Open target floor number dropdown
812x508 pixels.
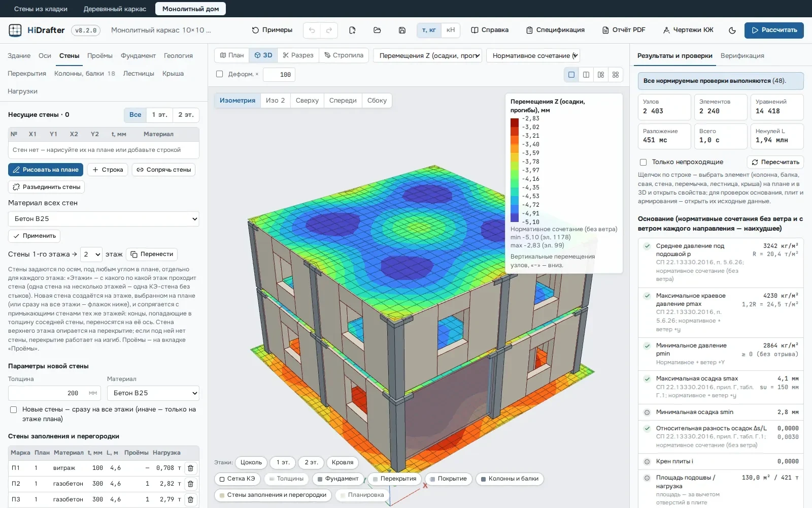click(92, 255)
